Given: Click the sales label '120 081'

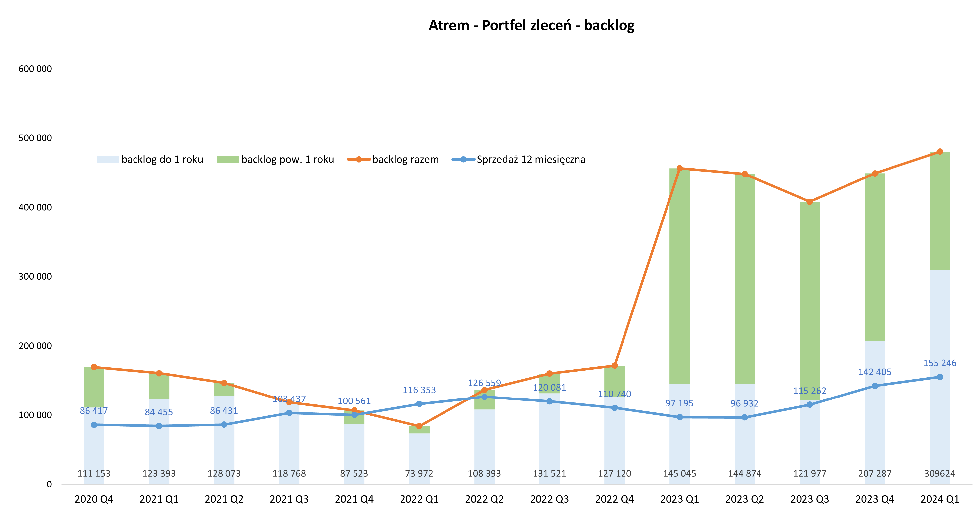Looking at the screenshot, I should pyautogui.click(x=549, y=388).
